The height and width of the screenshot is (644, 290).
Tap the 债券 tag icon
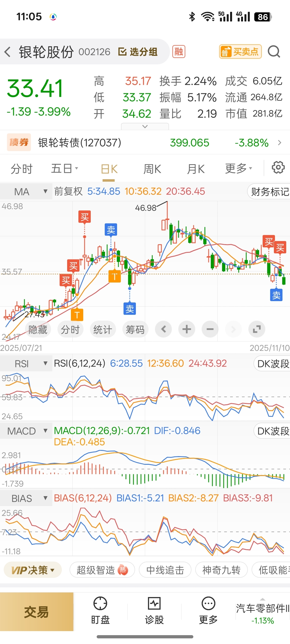click(x=19, y=142)
